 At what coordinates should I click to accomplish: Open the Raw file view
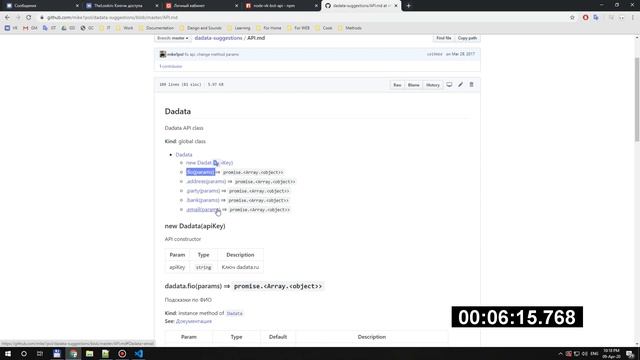click(x=397, y=85)
